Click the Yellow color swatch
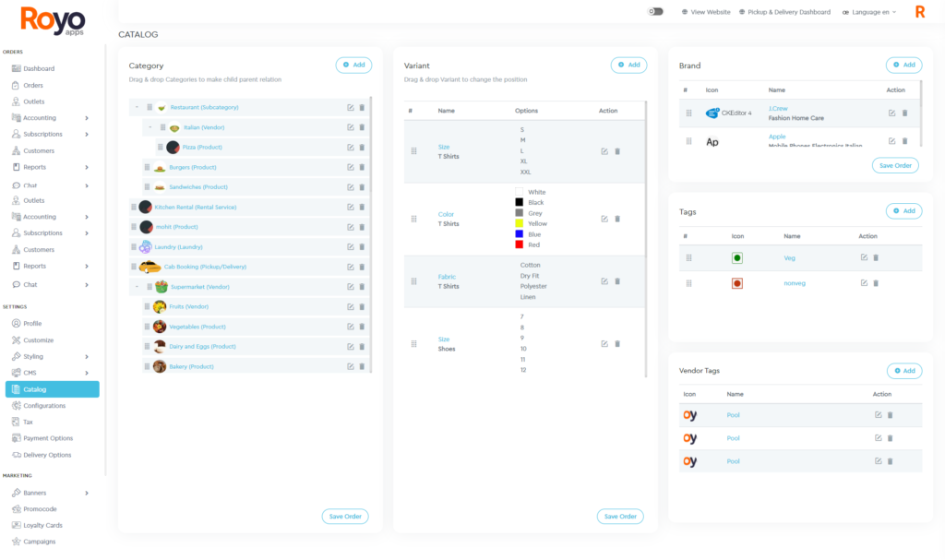Viewport: 945px width, 560px height. pyautogui.click(x=519, y=223)
